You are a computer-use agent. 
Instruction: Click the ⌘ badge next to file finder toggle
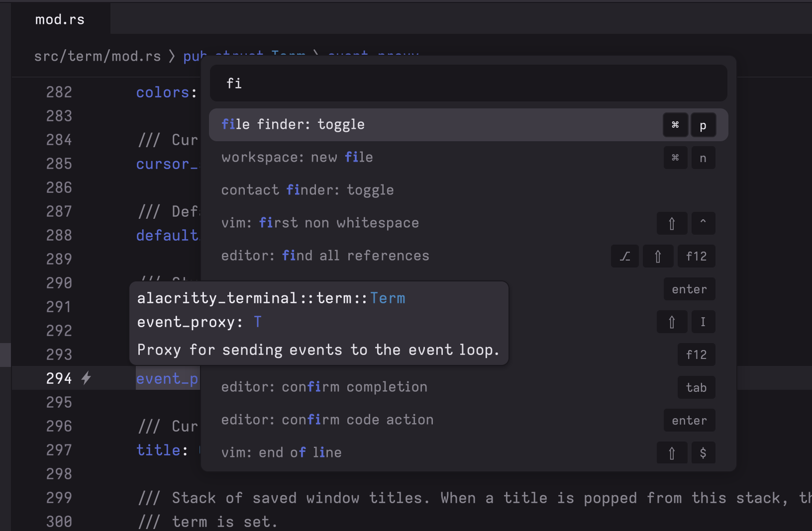(x=675, y=125)
